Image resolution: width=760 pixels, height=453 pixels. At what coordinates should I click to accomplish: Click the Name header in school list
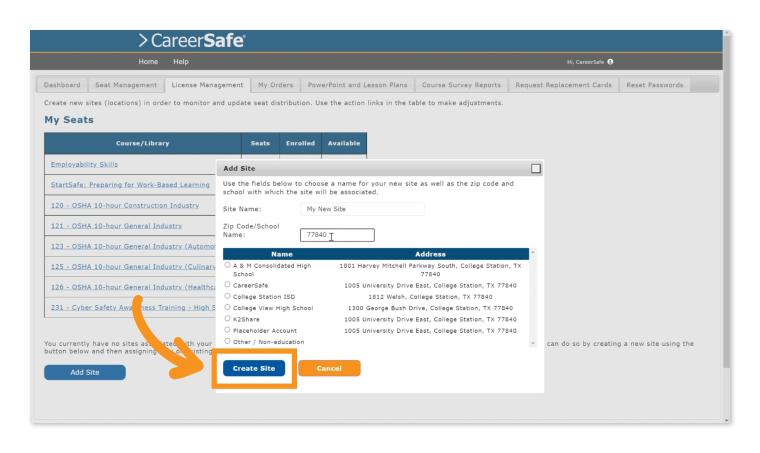click(282, 254)
